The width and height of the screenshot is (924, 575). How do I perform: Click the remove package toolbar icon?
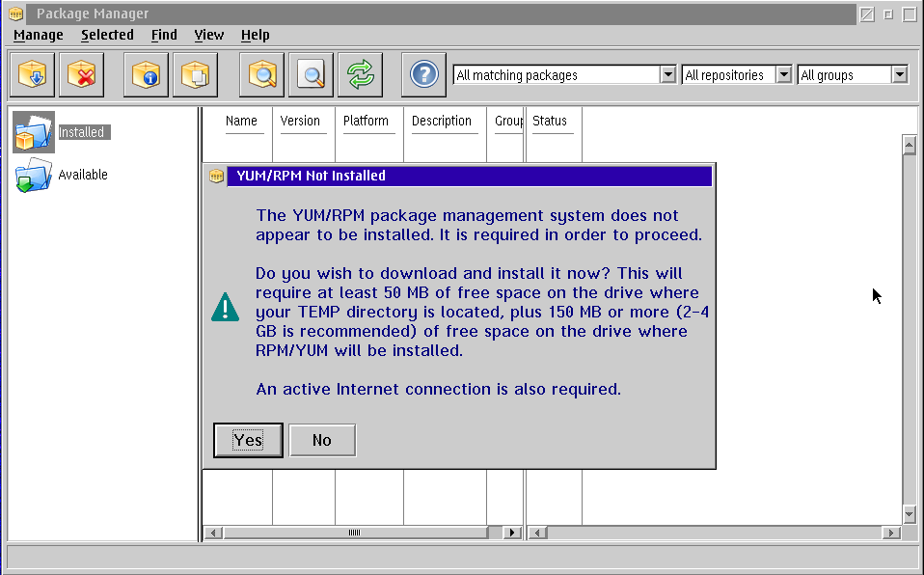pyautogui.click(x=81, y=74)
